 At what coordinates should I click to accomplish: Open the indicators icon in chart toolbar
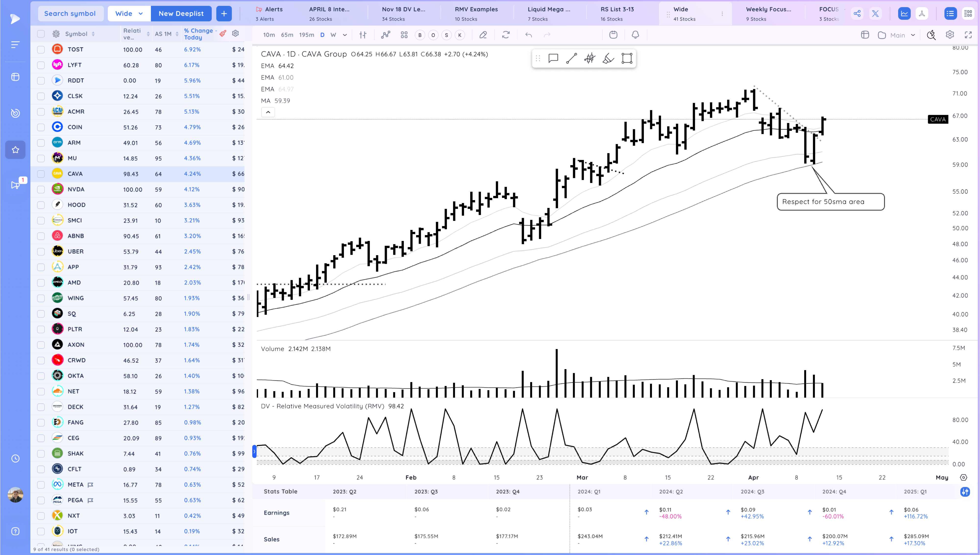[x=385, y=35]
